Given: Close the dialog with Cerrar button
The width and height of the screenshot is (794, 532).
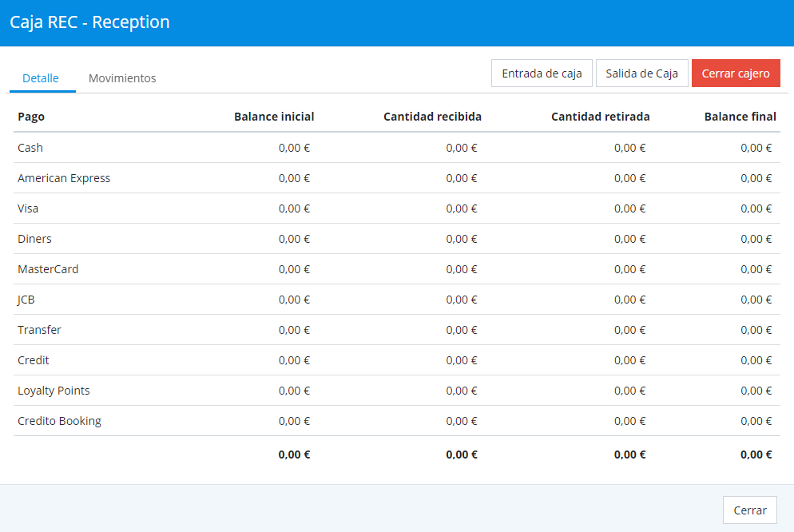Looking at the screenshot, I should [x=749, y=510].
